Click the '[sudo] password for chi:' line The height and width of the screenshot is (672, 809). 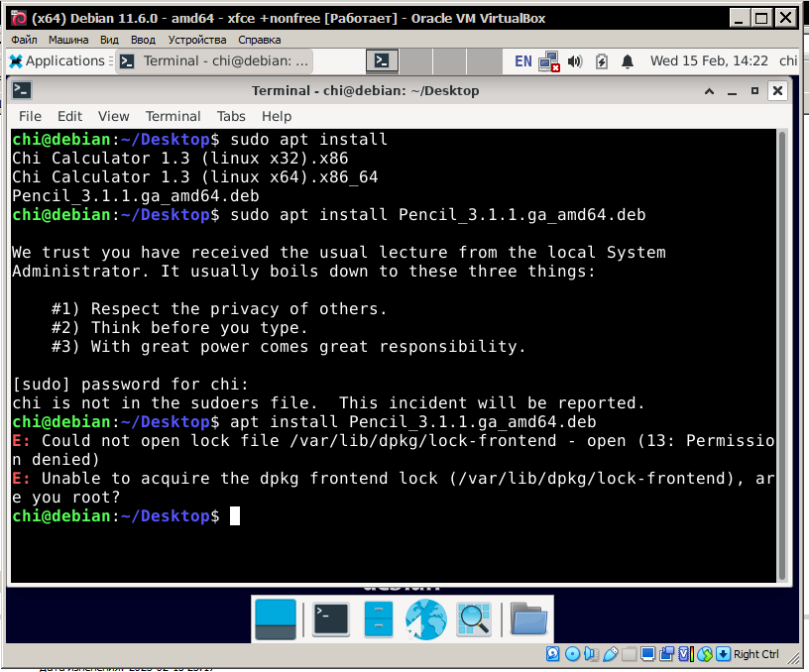[x=130, y=385]
